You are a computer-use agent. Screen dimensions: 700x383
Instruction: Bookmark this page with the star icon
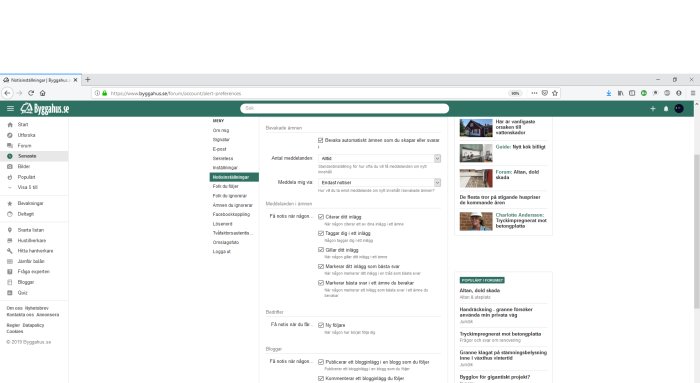[555, 93]
